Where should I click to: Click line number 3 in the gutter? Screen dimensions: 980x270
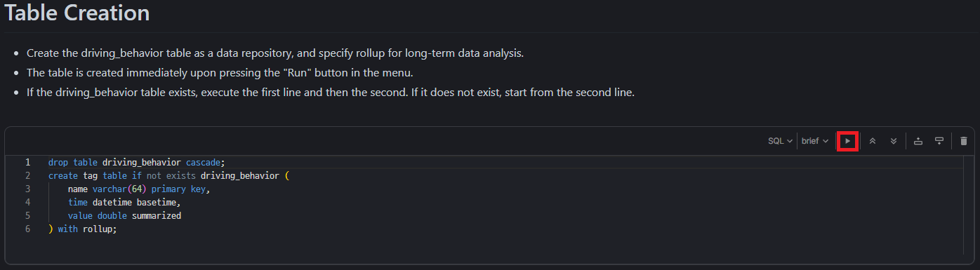pyautogui.click(x=27, y=189)
